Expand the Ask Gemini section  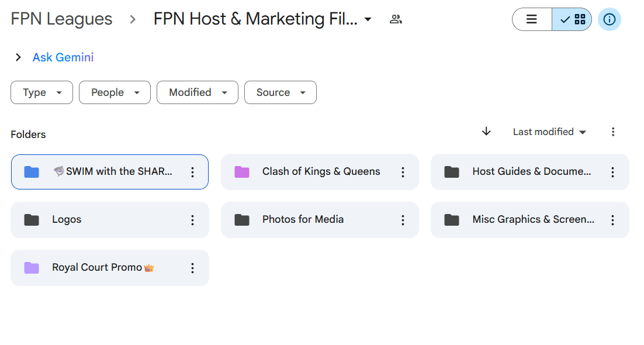pos(18,57)
